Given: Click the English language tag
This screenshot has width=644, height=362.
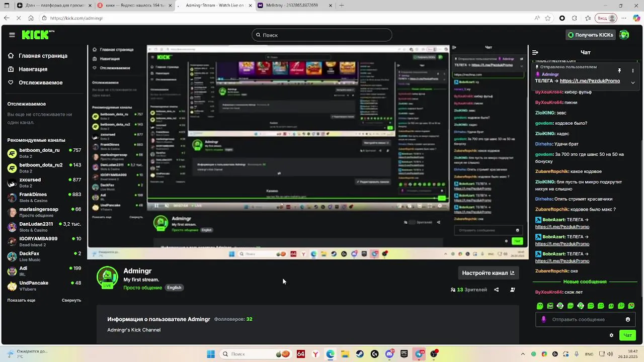Looking at the screenshot, I should 174,288.
